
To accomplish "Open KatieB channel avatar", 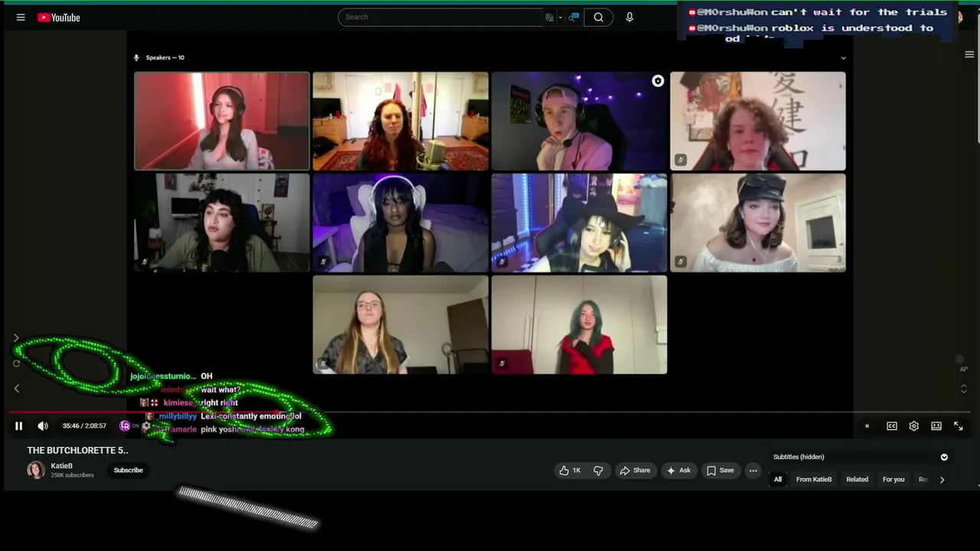I will click(36, 470).
